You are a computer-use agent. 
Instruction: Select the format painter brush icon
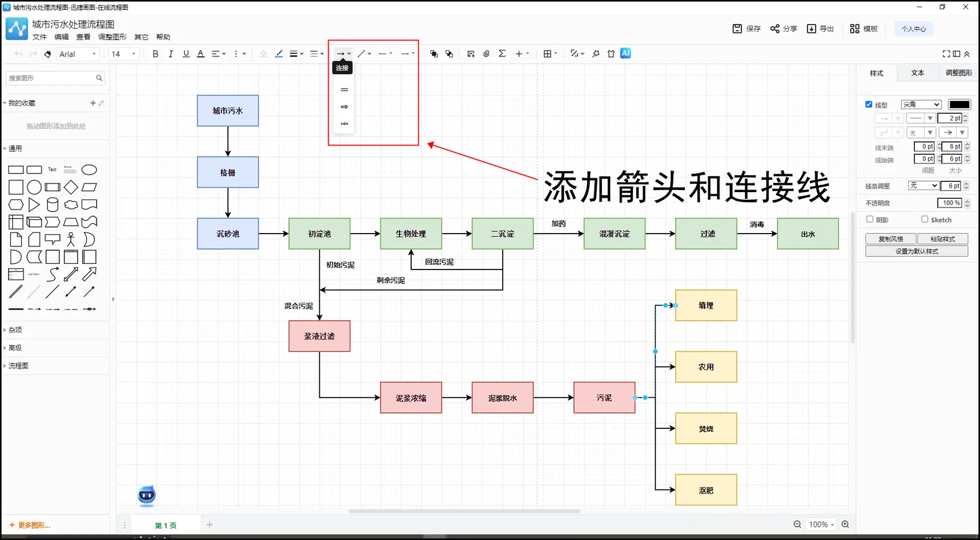tap(47, 54)
